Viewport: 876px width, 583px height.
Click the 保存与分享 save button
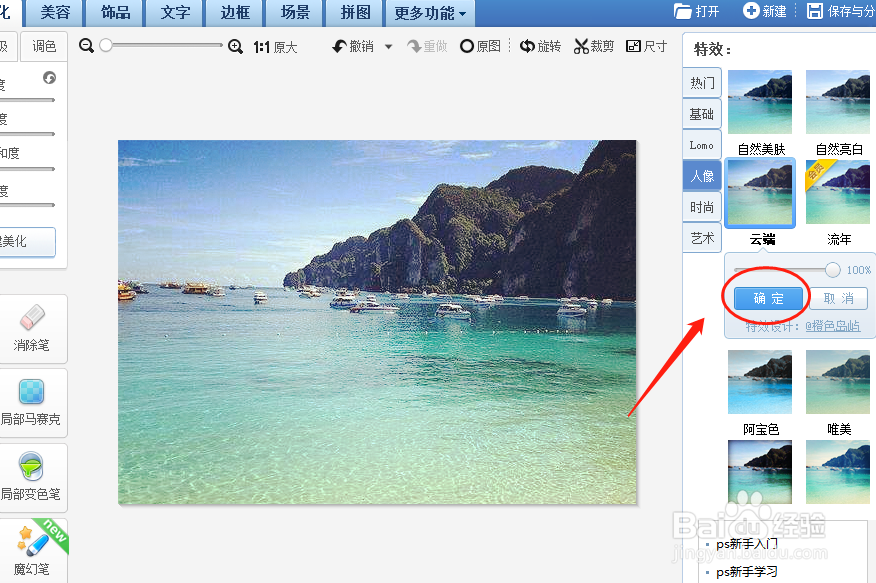[x=841, y=11]
